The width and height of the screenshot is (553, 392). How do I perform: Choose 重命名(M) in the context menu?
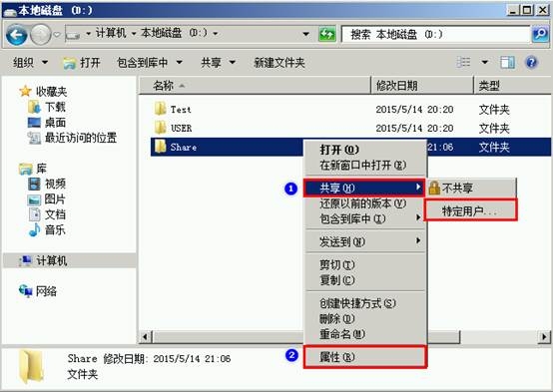click(x=365, y=334)
